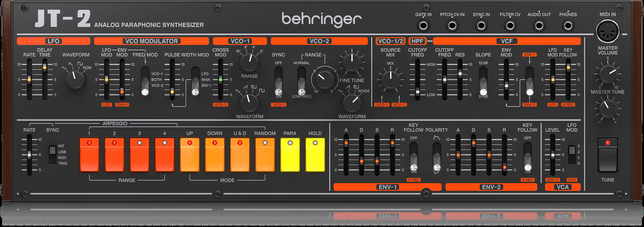Click the master tune knob
644x227 pixels.
607,108
